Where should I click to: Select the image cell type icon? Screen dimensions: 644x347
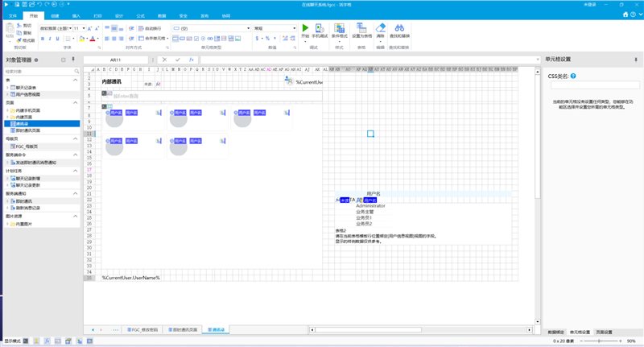tap(237, 38)
